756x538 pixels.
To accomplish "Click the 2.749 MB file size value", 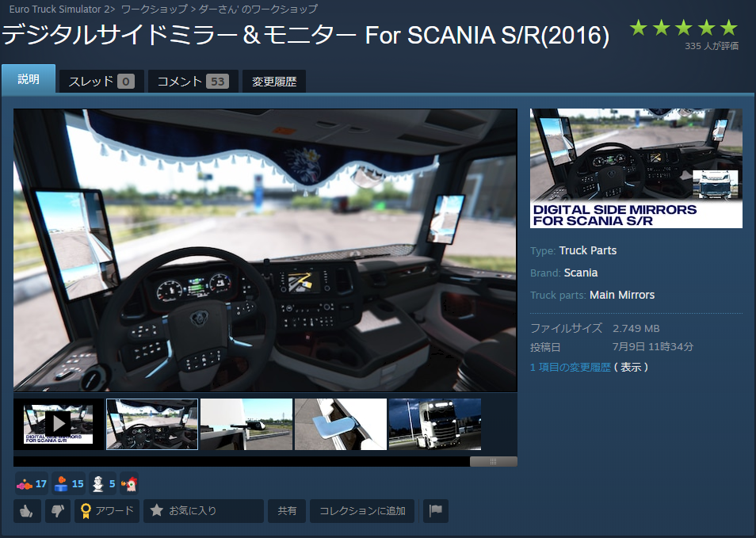I will click(x=636, y=329).
